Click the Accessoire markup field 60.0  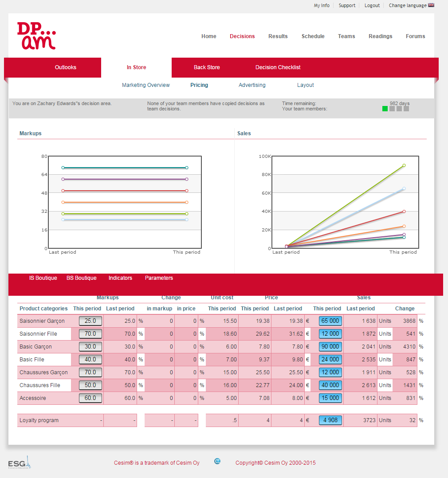[90, 398]
